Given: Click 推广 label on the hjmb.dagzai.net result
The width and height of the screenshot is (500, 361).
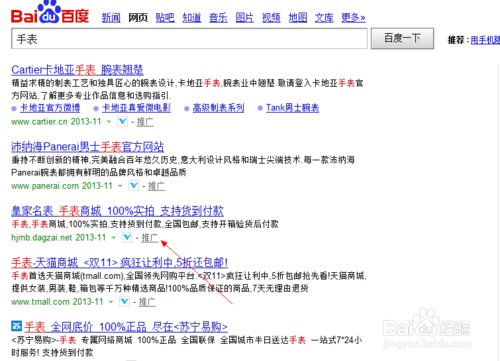Looking at the screenshot, I should coord(150,237).
